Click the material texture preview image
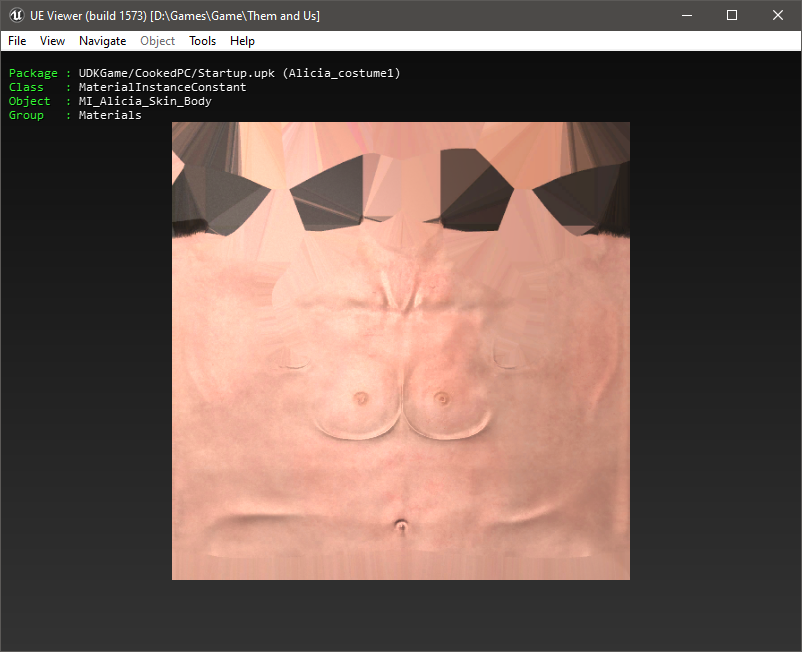Screen dimensions: 802x652 point(400,351)
